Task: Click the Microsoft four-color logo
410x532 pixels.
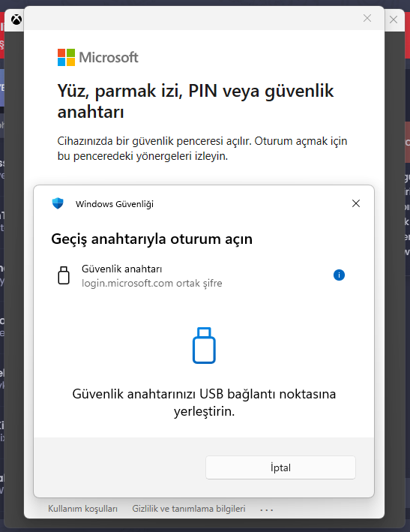Action: point(66,57)
